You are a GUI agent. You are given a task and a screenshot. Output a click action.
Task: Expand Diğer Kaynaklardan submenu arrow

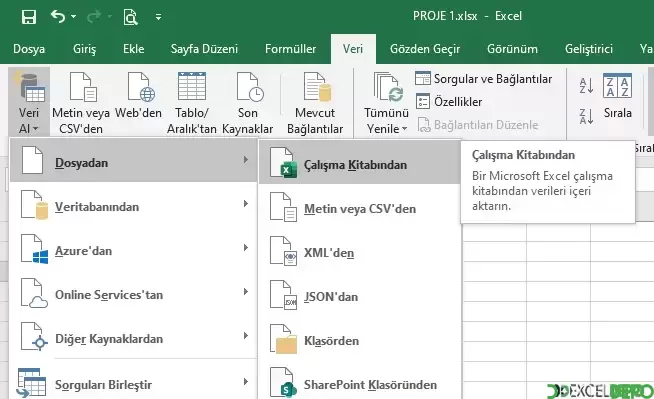[246, 336]
